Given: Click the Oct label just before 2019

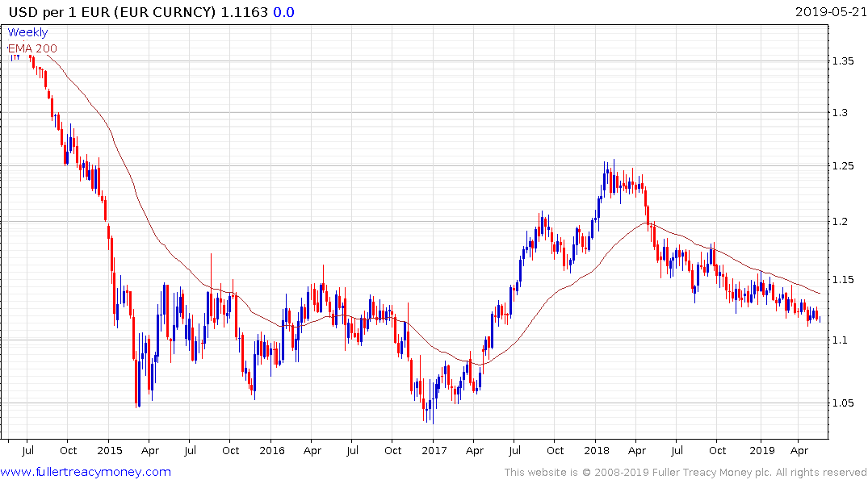Looking at the screenshot, I should click(x=718, y=450).
